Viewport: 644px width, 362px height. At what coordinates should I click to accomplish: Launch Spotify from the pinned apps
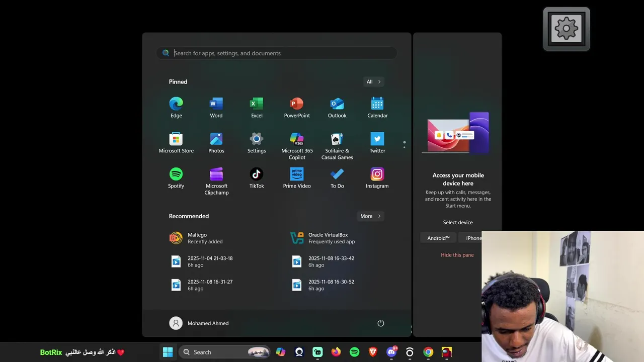coord(176,178)
